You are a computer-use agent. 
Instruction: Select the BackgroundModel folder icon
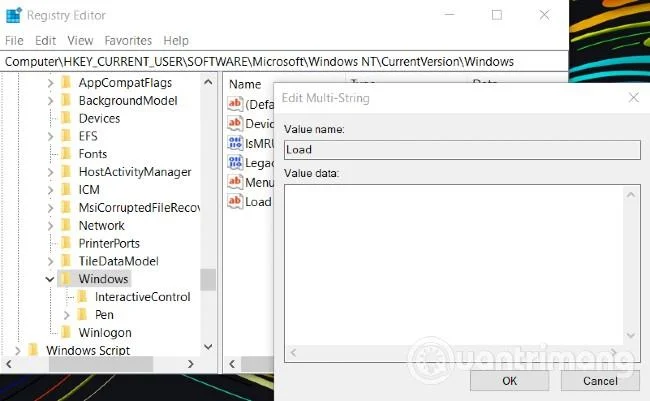point(66,100)
